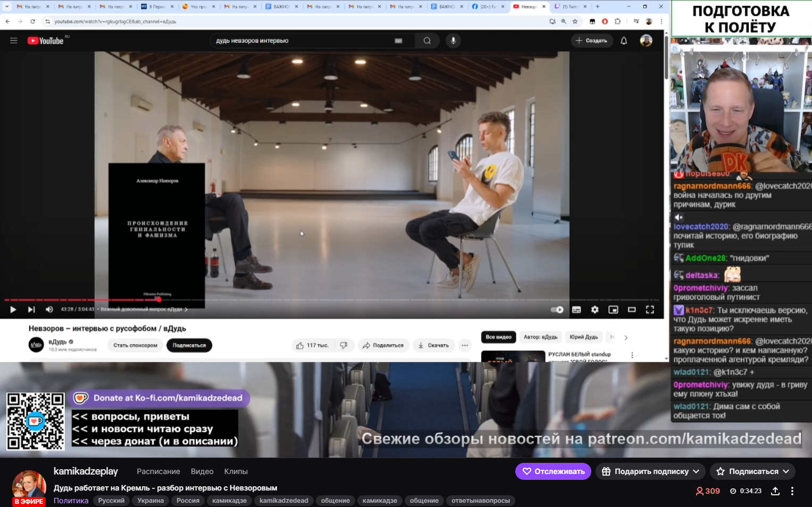Toggle subtitles in the video player
Viewport: 812px width, 507px height.
click(576, 309)
